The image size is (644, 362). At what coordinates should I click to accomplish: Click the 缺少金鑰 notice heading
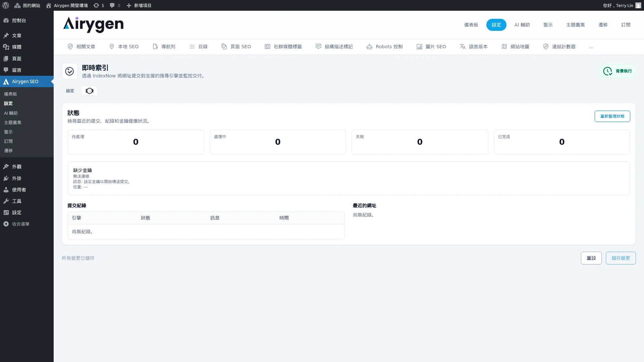click(83, 170)
